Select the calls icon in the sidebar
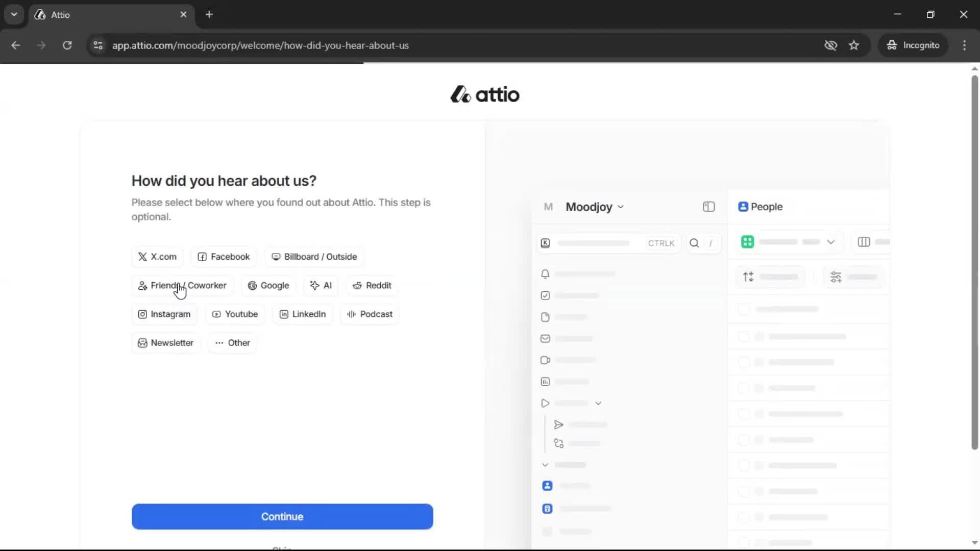Image resolution: width=980 pixels, height=551 pixels. pos(545,360)
